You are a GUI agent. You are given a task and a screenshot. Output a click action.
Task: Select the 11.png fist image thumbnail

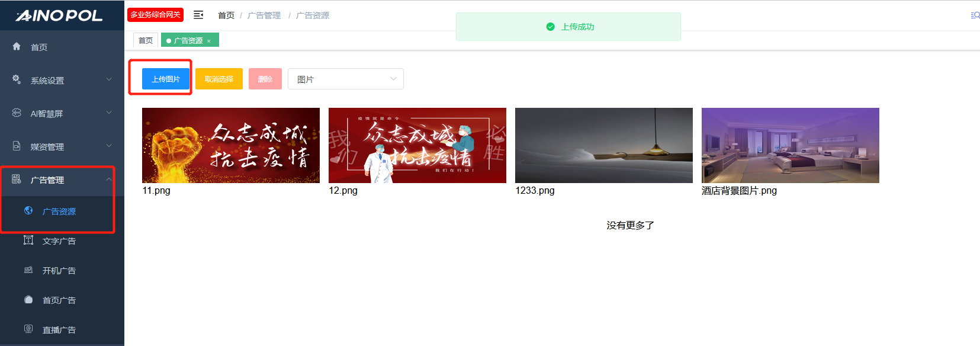(x=231, y=145)
